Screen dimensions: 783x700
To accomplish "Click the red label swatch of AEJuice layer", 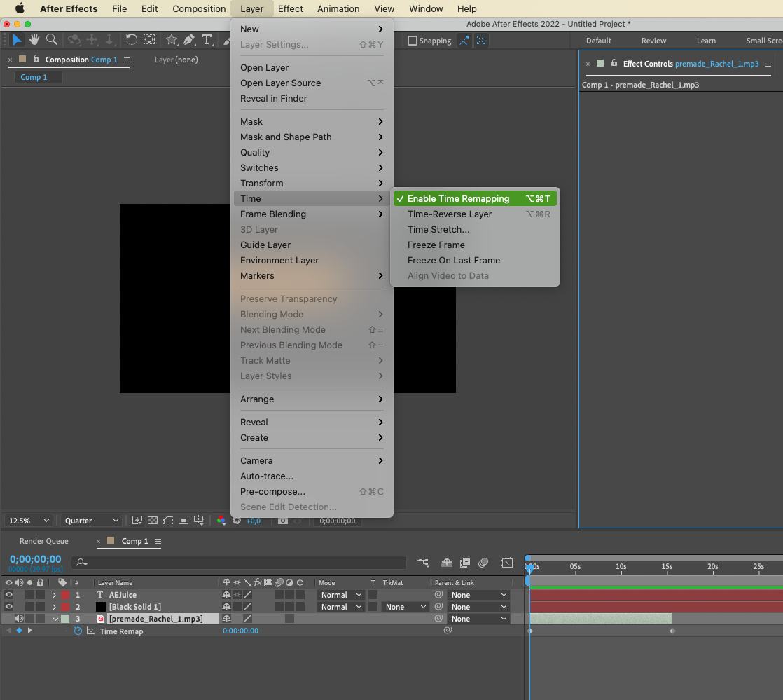I will click(65, 595).
